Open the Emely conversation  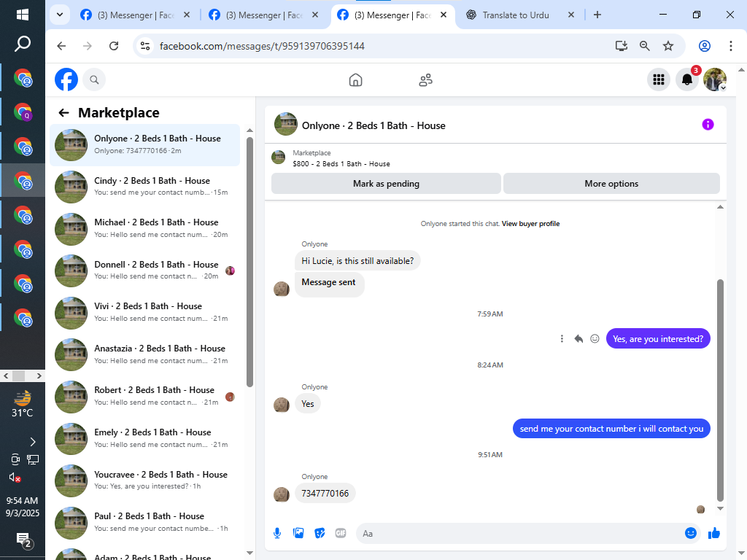tap(145, 438)
